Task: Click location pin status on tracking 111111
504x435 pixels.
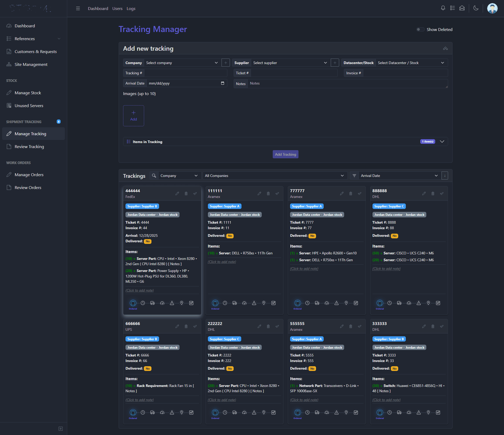Action: tap(264, 303)
